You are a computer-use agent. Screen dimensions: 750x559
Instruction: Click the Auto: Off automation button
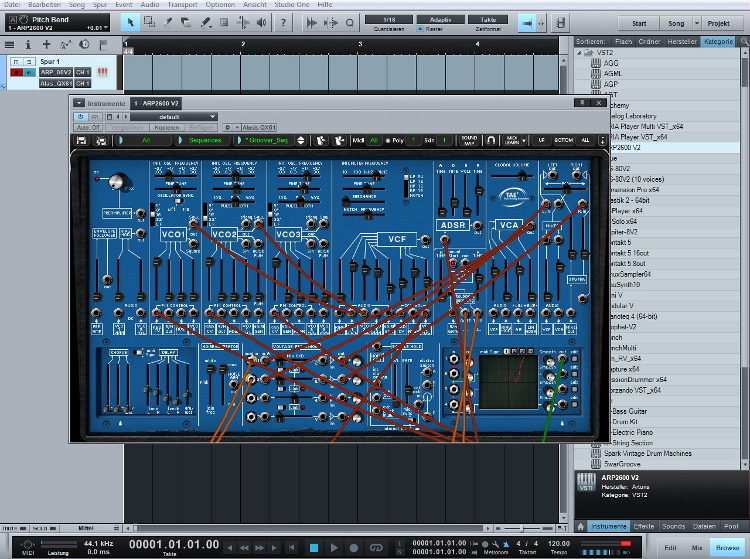pyautogui.click(x=88, y=128)
